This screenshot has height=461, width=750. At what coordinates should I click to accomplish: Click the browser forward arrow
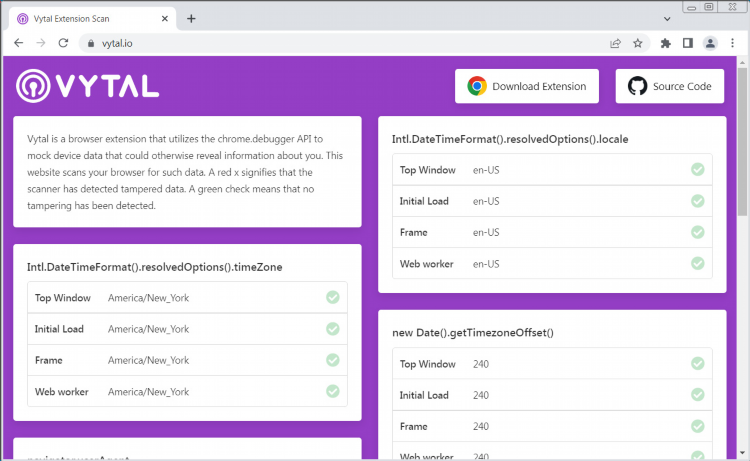(41, 43)
